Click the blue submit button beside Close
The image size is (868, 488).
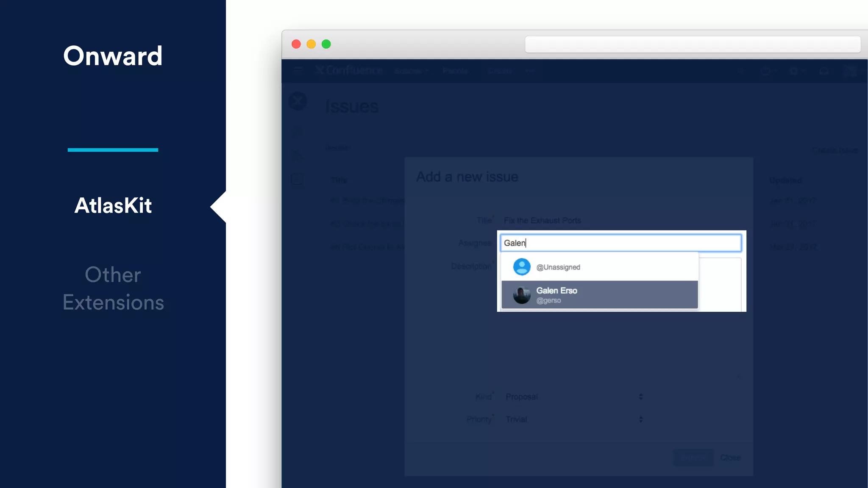coord(693,457)
